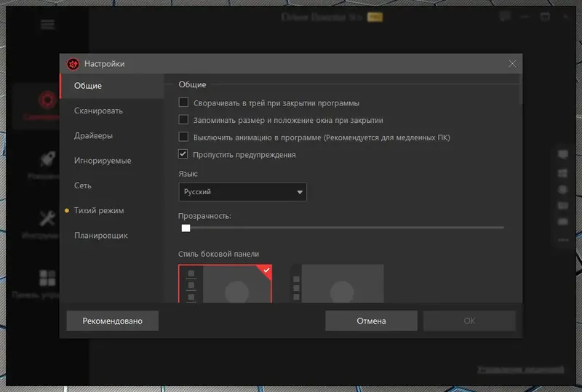
Task: Click the Отмена button
Action: (371, 321)
